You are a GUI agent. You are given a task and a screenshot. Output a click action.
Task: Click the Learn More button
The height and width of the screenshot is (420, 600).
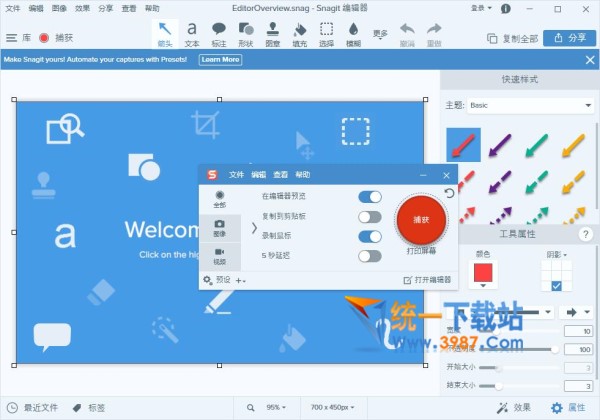(220, 60)
